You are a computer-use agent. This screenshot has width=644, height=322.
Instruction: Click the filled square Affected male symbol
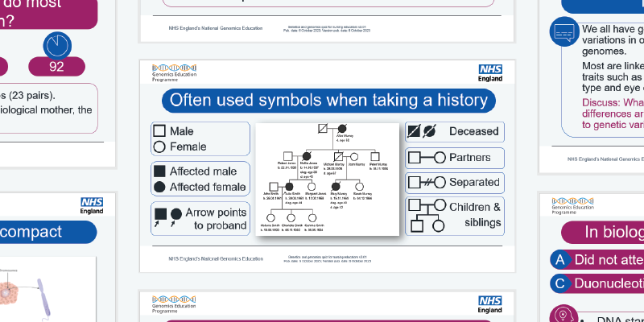pos(159,171)
